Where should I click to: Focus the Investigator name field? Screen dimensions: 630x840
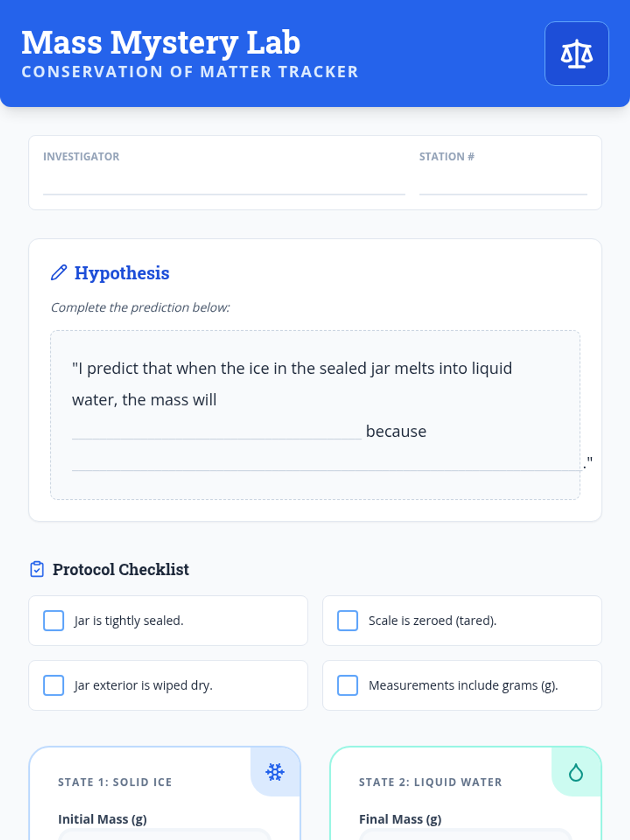(x=224, y=183)
